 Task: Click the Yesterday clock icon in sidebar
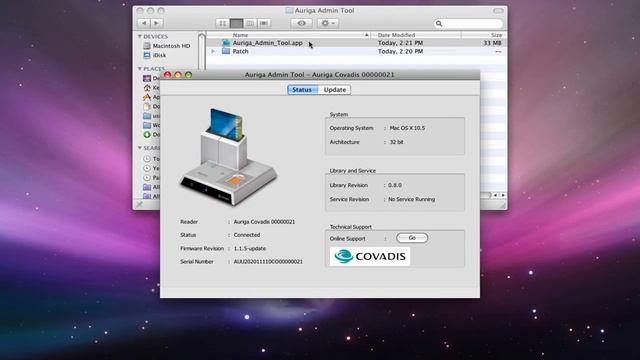147,168
